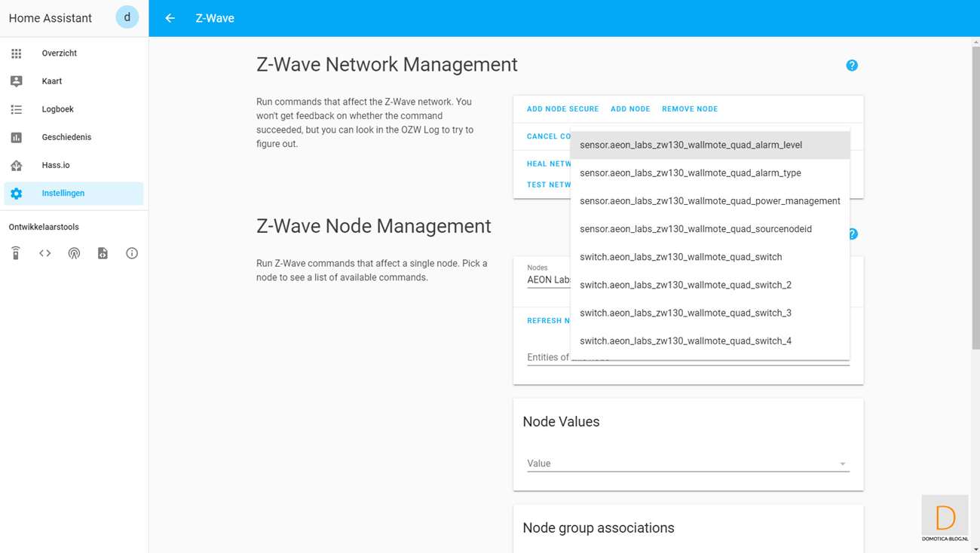Click the Network Management help icon
Screen dimensions: 980x553
[x=852, y=66]
